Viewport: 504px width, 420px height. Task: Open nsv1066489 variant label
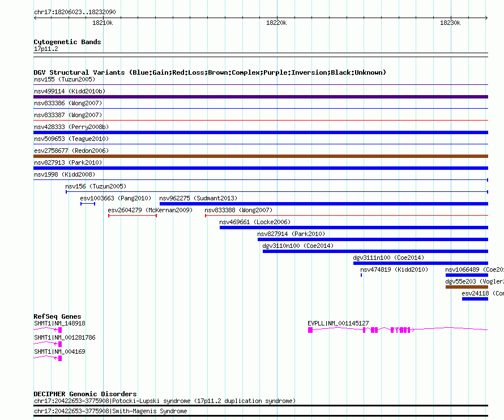[475, 269]
